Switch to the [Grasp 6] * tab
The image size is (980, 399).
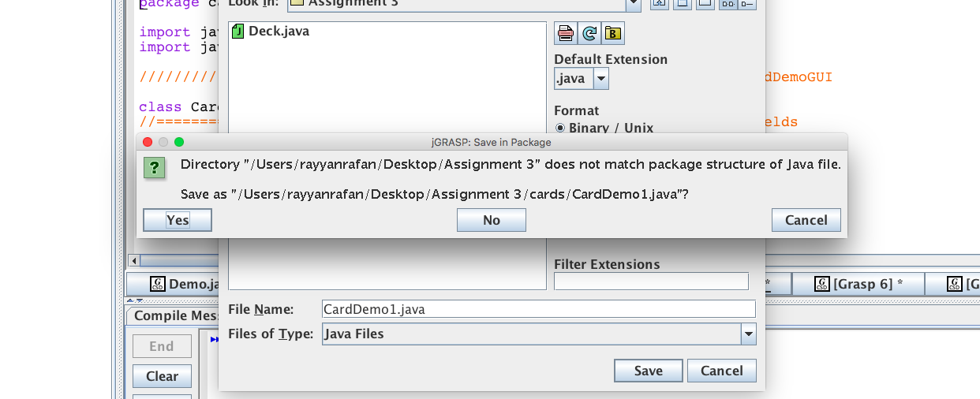[x=858, y=284]
